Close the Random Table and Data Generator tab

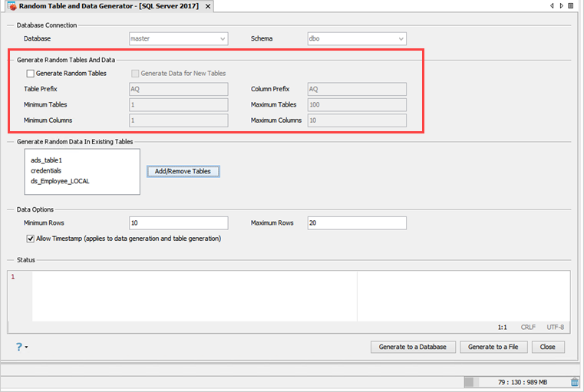208,6
